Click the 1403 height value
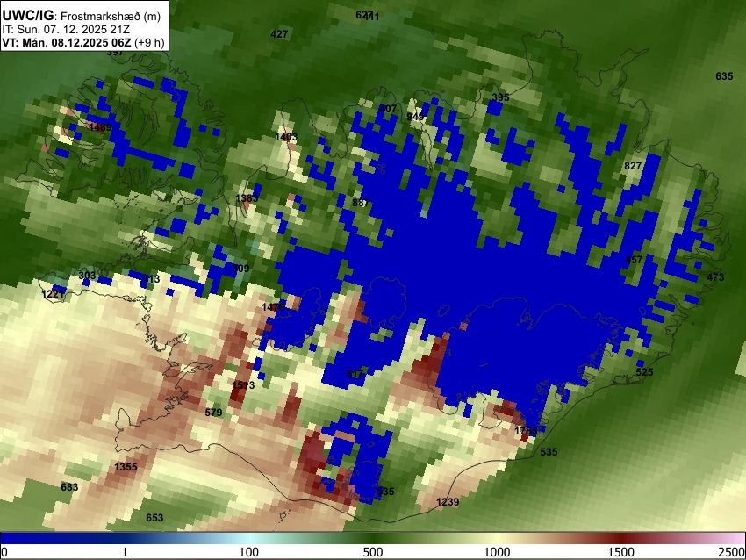746x560 pixels. click(x=286, y=137)
